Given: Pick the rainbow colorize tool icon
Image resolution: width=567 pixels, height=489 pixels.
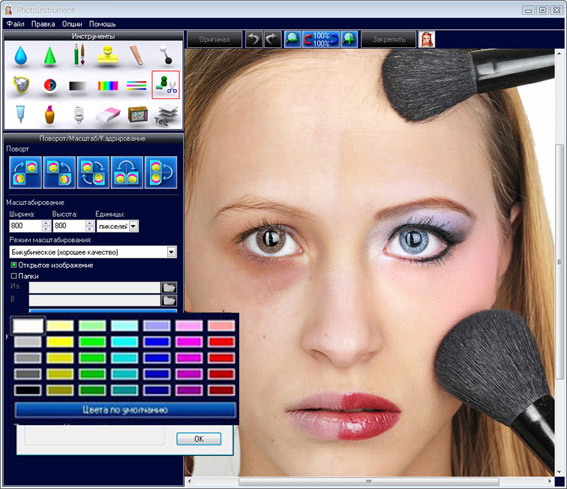Looking at the screenshot, I should (108, 86).
